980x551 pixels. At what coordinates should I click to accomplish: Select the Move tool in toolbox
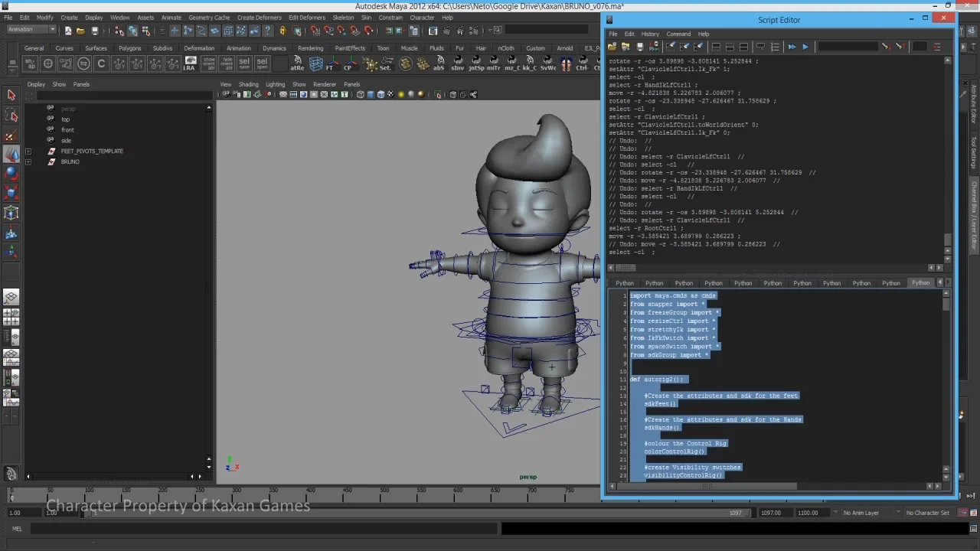pos(11,155)
